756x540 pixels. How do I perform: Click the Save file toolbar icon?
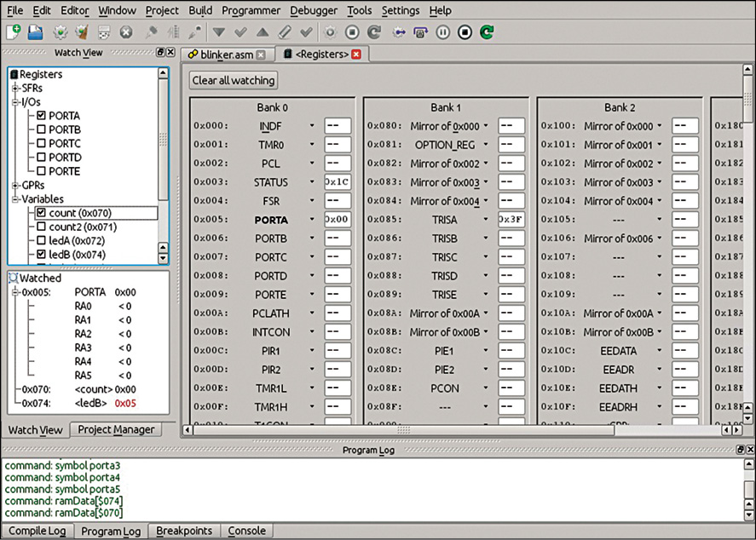[36, 32]
